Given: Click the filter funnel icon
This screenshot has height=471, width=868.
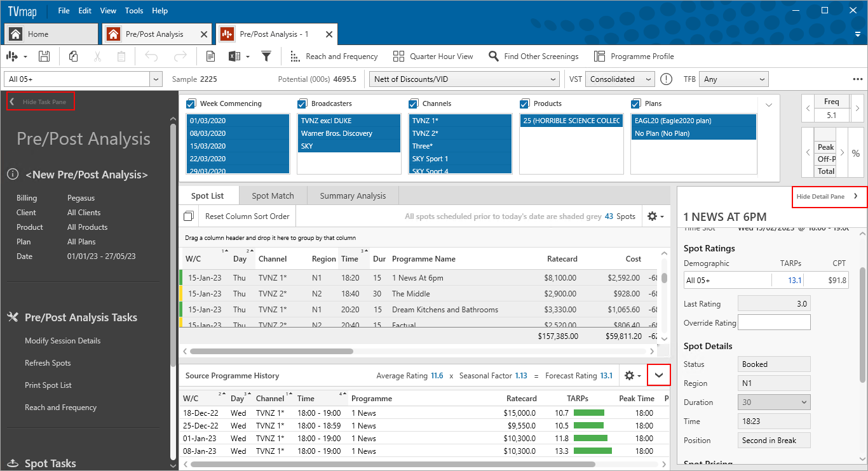Looking at the screenshot, I should click(267, 56).
